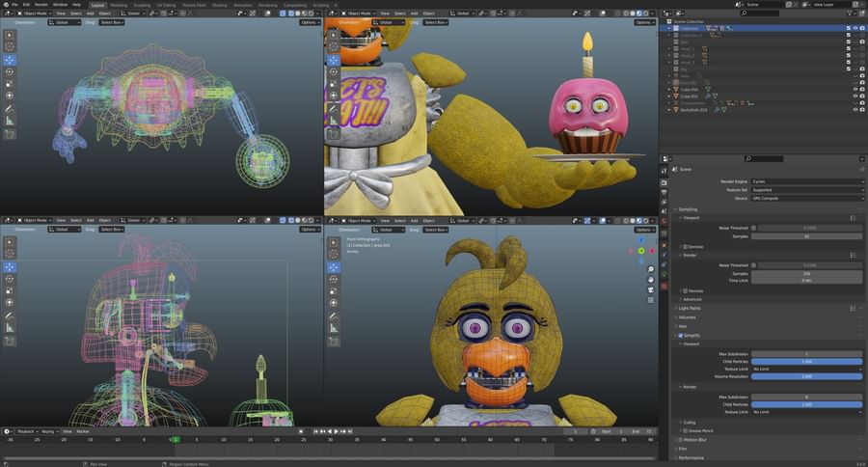
Task: Open the Render menu in top bar
Action: click(41, 5)
